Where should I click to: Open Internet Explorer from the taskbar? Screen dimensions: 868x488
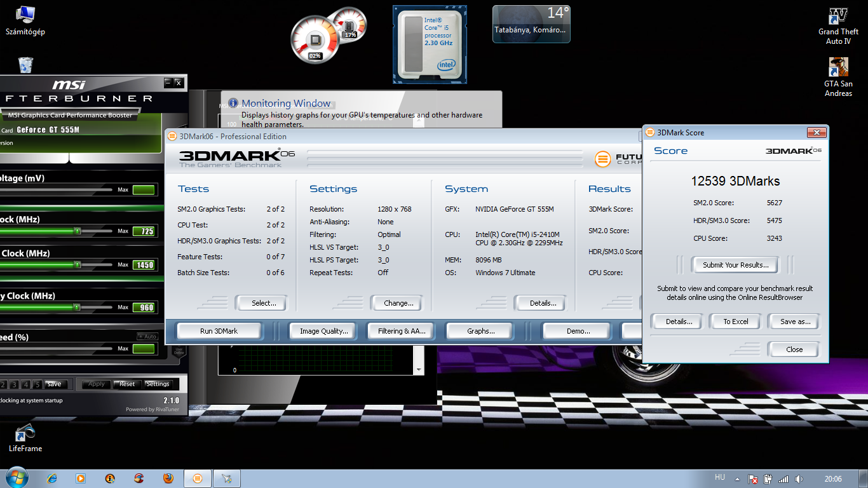tap(52, 478)
